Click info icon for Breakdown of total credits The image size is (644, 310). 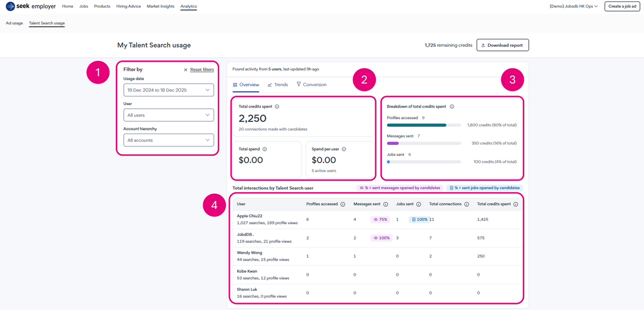coord(452,107)
